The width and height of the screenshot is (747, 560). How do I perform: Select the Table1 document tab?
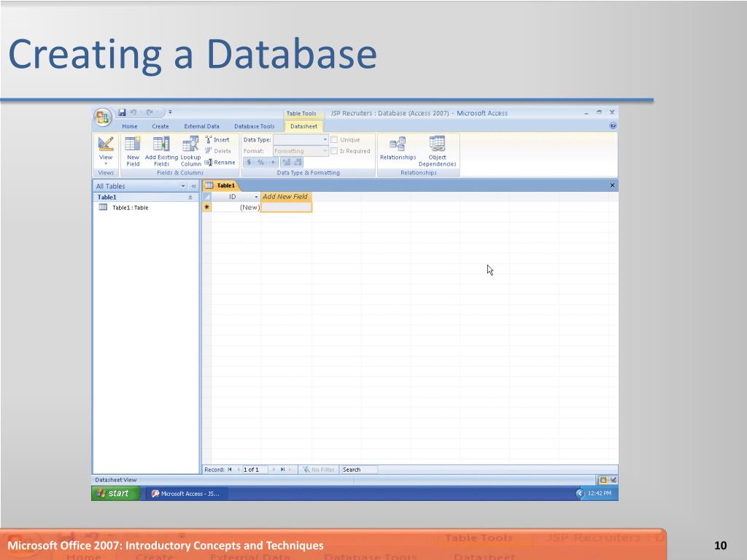pos(220,185)
